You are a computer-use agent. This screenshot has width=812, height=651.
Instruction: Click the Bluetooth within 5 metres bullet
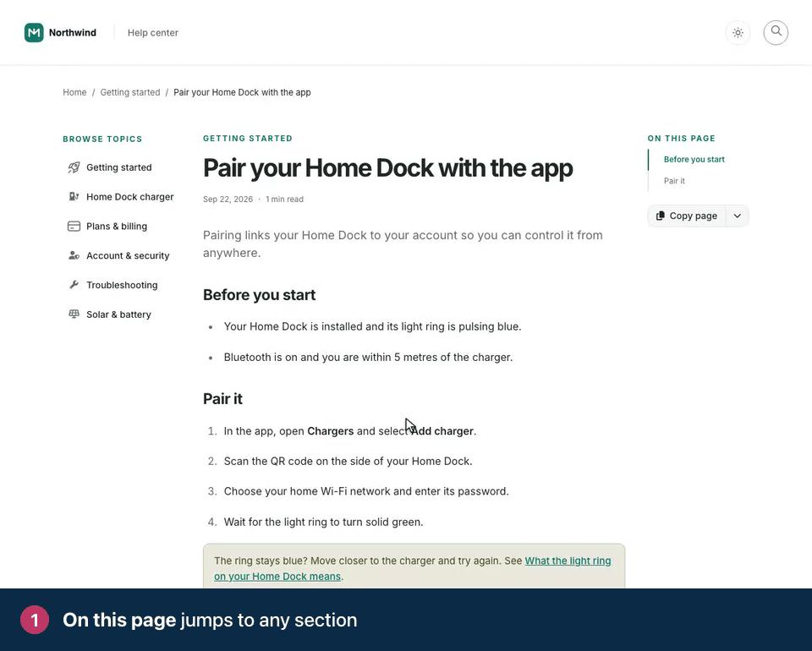point(368,357)
